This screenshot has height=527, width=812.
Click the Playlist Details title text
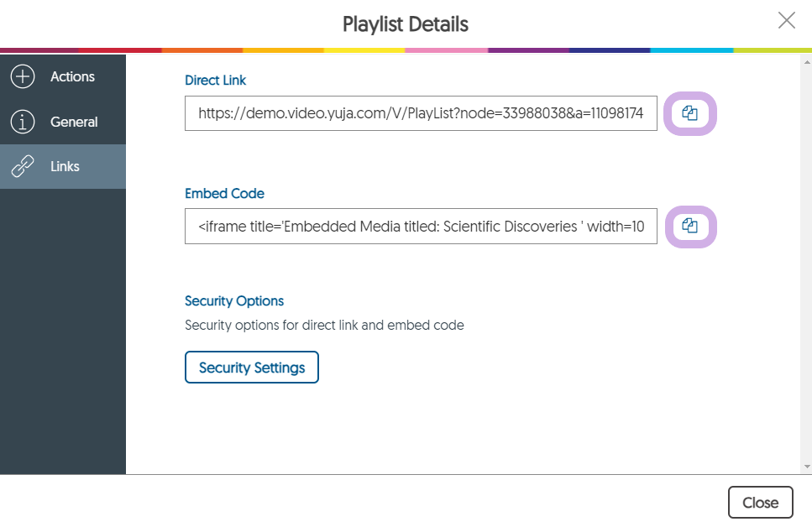pos(406,24)
